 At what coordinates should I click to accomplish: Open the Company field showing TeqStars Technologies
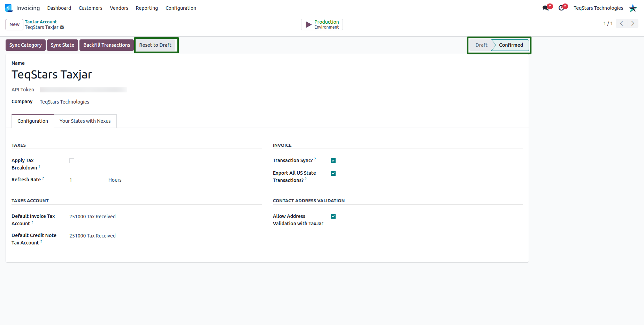point(64,102)
